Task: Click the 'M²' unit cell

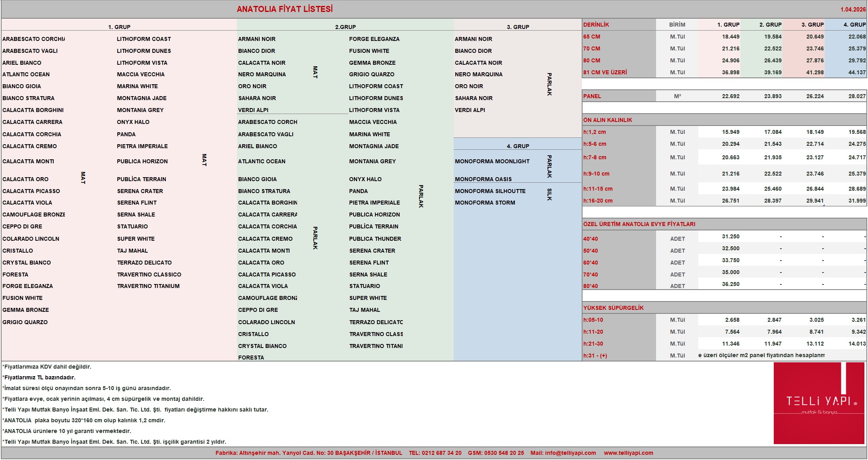Action: [x=678, y=96]
